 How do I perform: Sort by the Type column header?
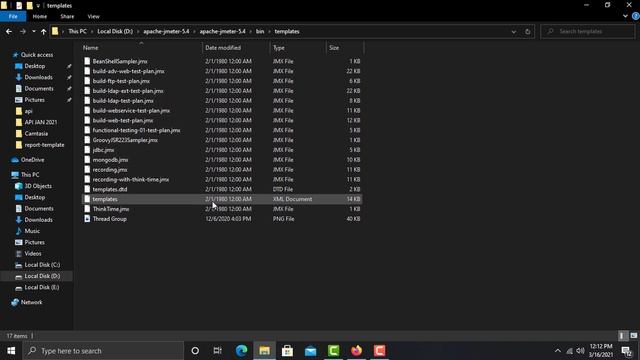point(298,48)
